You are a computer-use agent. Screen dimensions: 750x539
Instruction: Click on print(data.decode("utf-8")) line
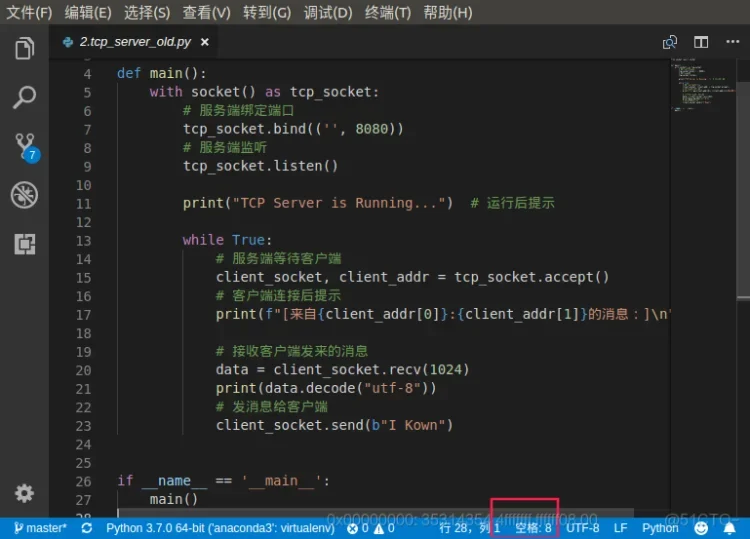(x=326, y=388)
